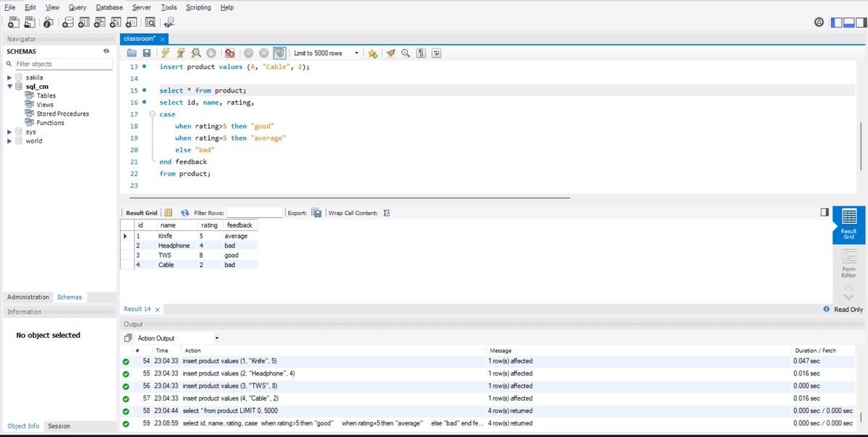Click the Filter Rows input field
The image size is (868, 437).
(254, 213)
